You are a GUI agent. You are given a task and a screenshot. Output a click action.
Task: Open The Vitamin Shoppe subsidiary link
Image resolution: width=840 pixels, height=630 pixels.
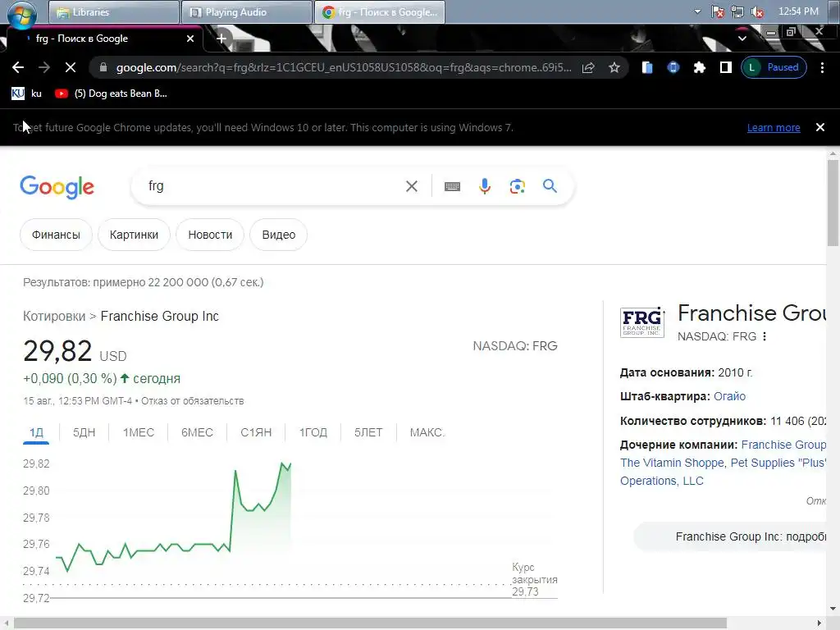[673, 463]
